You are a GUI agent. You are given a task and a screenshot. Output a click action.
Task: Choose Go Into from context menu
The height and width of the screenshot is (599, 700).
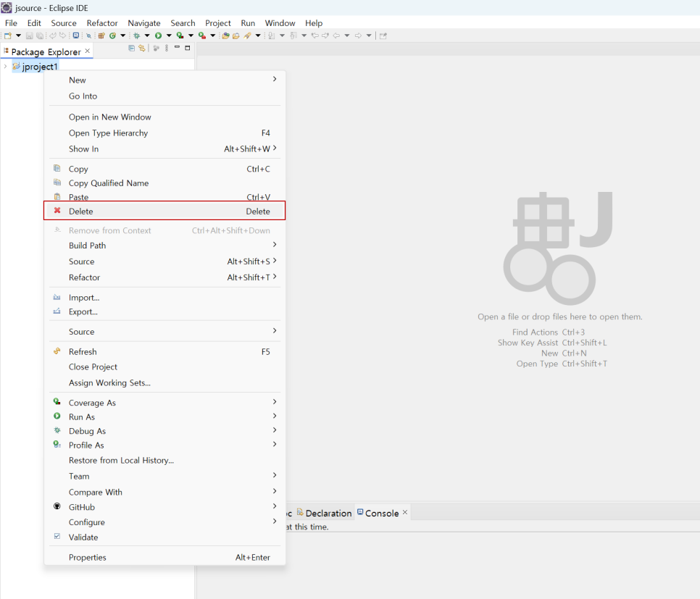(x=165, y=96)
